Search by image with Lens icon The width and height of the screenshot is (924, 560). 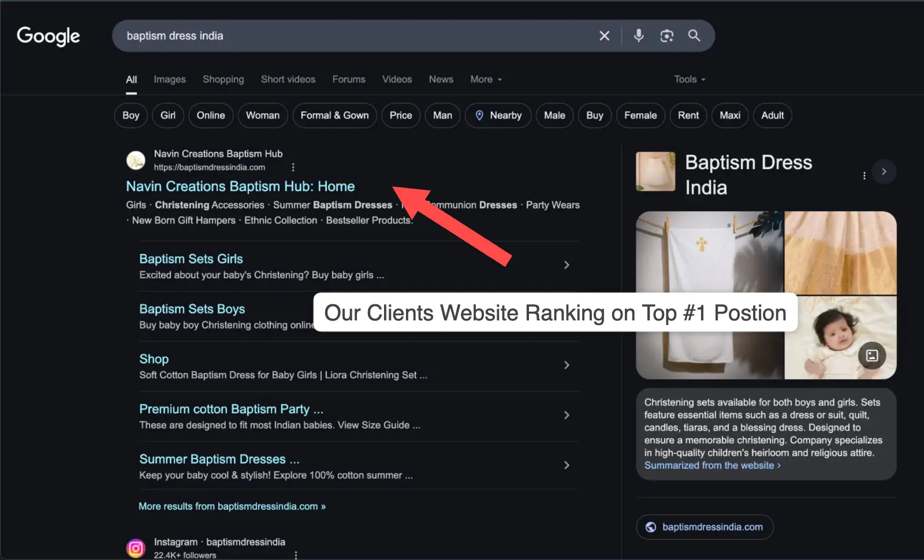tap(666, 36)
